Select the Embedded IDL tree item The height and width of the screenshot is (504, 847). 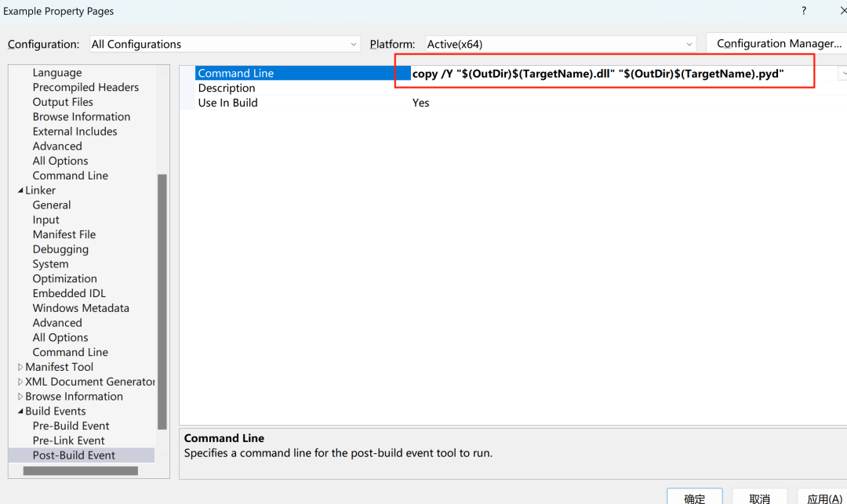tap(69, 293)
